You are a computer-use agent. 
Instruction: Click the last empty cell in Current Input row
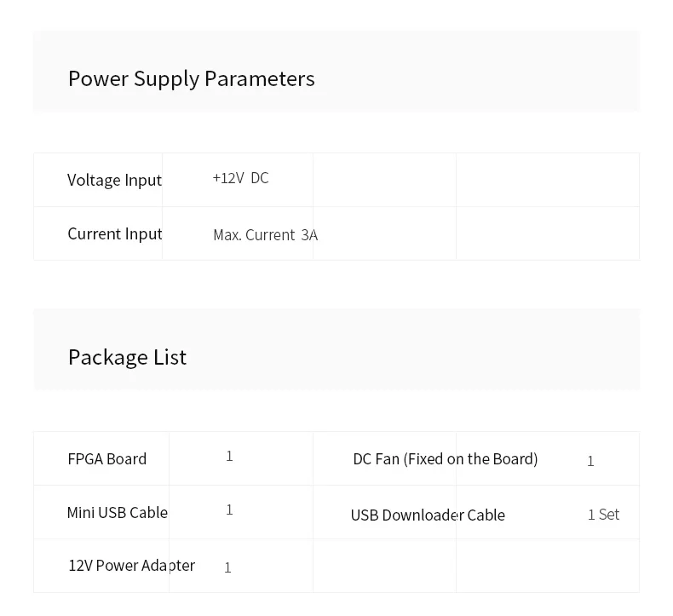[547, 233]
